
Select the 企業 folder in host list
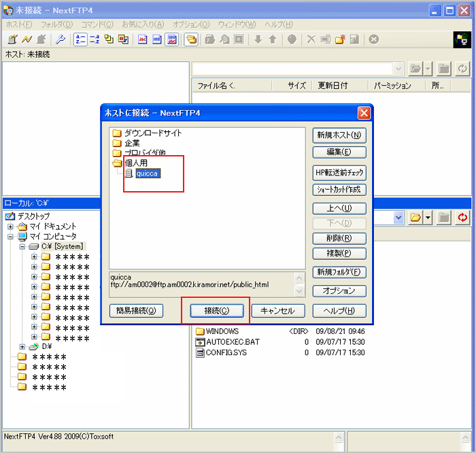click(x=133, y=143)
